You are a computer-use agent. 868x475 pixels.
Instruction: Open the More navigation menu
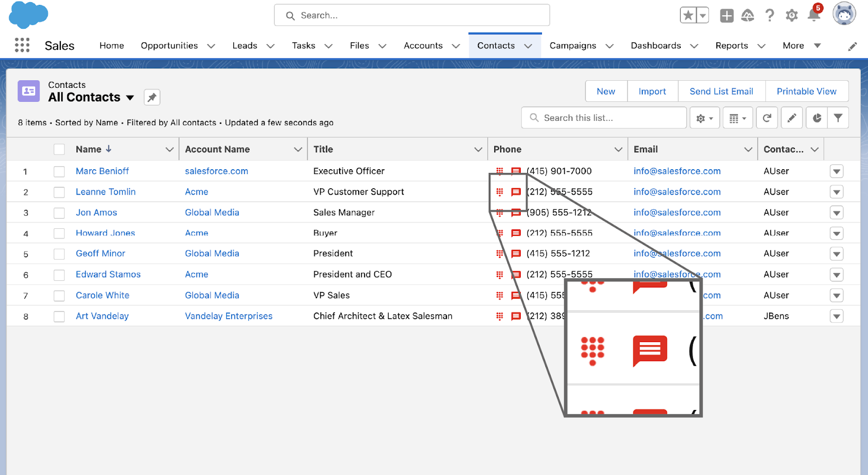pos(801,46)
